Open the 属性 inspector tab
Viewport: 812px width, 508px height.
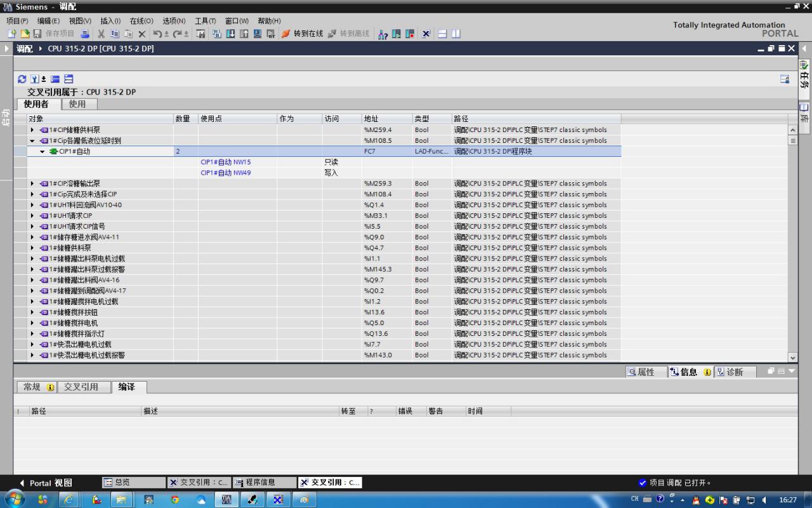(646, 372)
